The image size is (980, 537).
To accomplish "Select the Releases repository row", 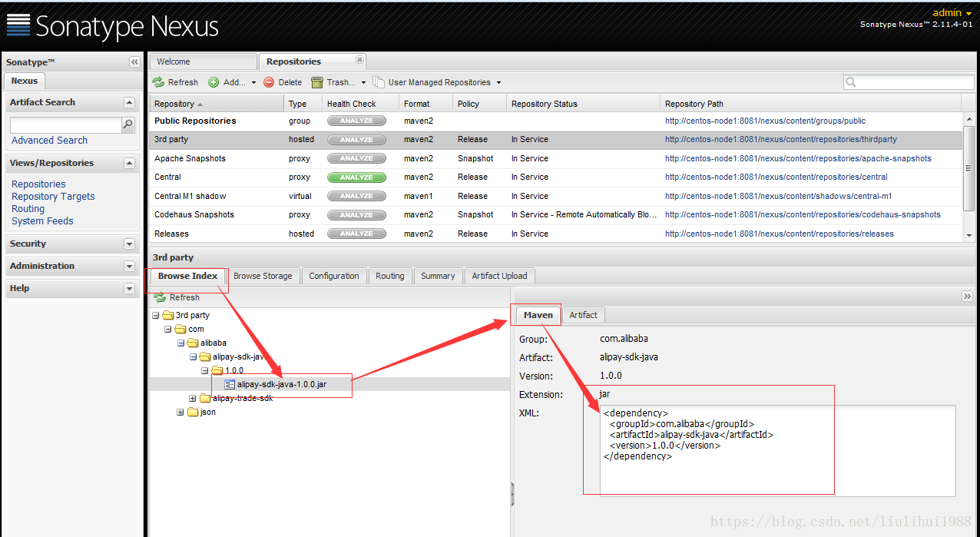I will pos(555,234).
